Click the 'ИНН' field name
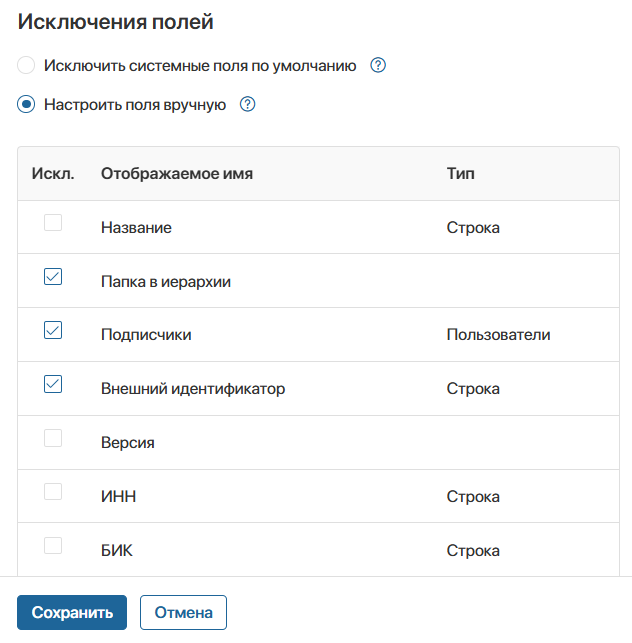Screen dimensions: 632x643 (x=118, y=496)
